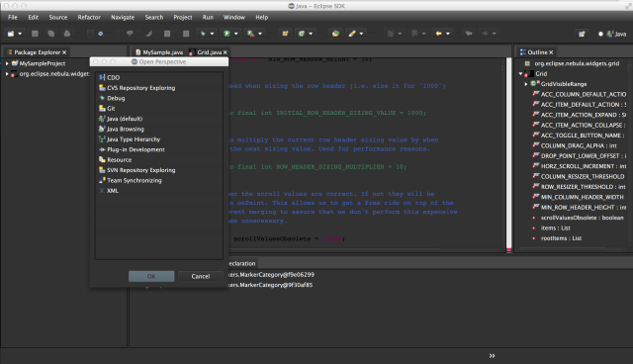Collapse the Grid class in Outline

pyautogui.click(x=521, y=74)
